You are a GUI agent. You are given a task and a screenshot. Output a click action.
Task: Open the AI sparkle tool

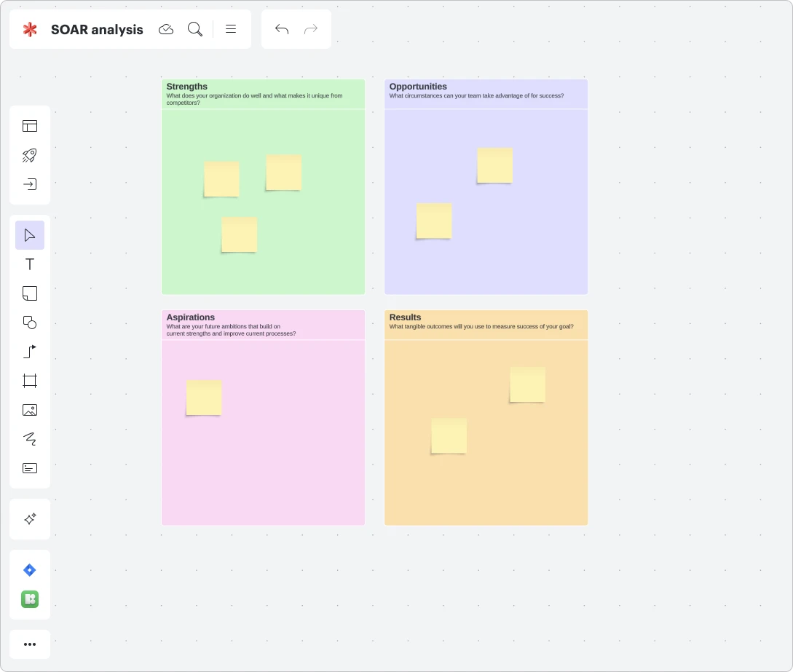(30, 519)
